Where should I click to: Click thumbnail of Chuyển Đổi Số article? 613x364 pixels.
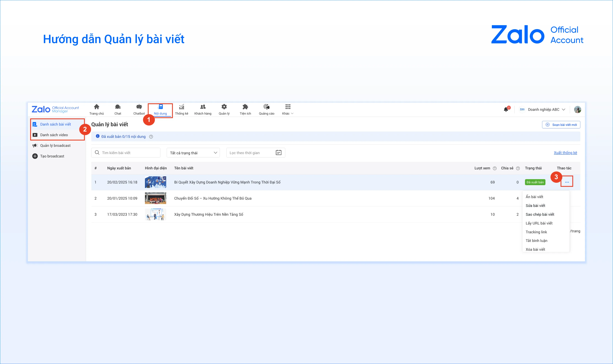(x=155, y=198)
